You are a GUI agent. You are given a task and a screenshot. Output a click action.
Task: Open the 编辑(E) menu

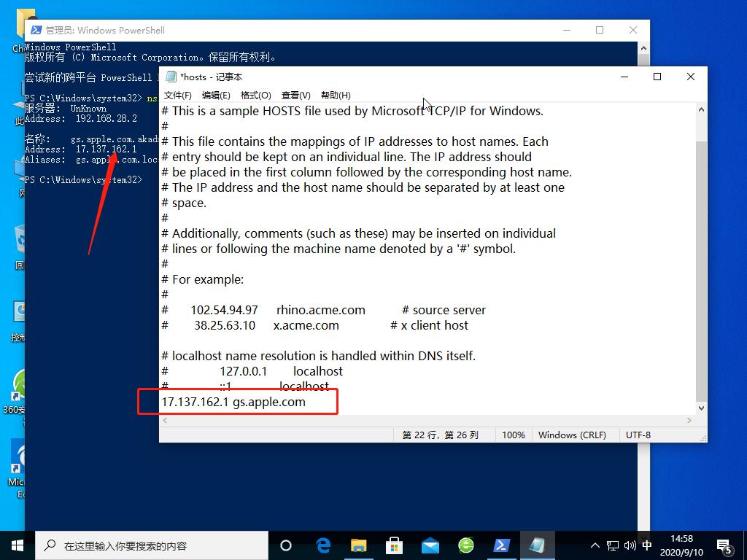click(x=216, y=96)
